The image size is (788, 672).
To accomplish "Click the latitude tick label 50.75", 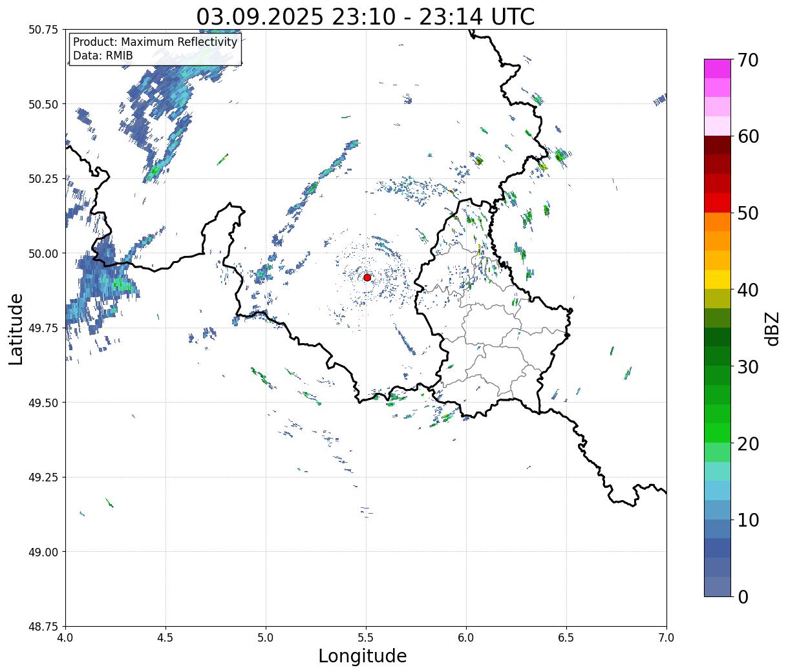I will coord(43,30).
